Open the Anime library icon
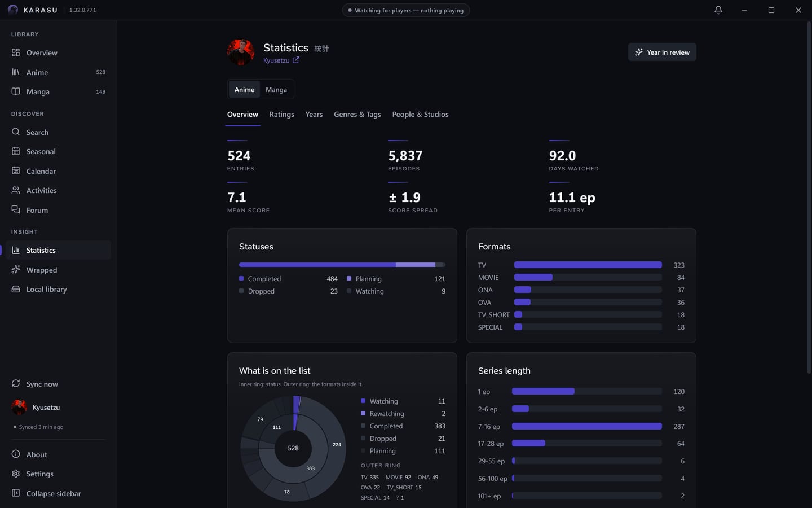 (16, 72)
